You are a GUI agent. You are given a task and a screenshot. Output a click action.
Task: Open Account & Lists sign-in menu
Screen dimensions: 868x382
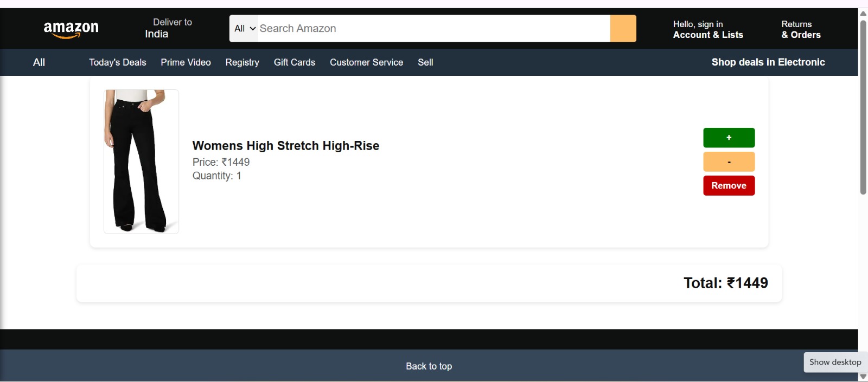[x=707, y=29]
